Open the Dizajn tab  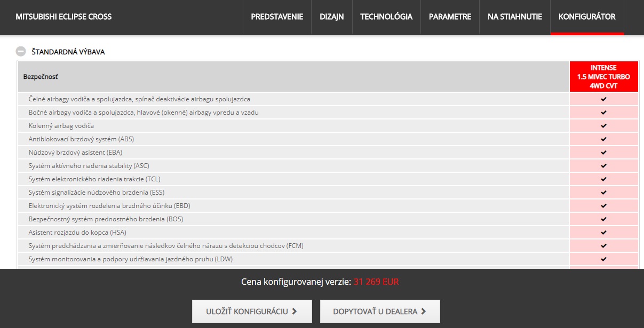point(332,17)
